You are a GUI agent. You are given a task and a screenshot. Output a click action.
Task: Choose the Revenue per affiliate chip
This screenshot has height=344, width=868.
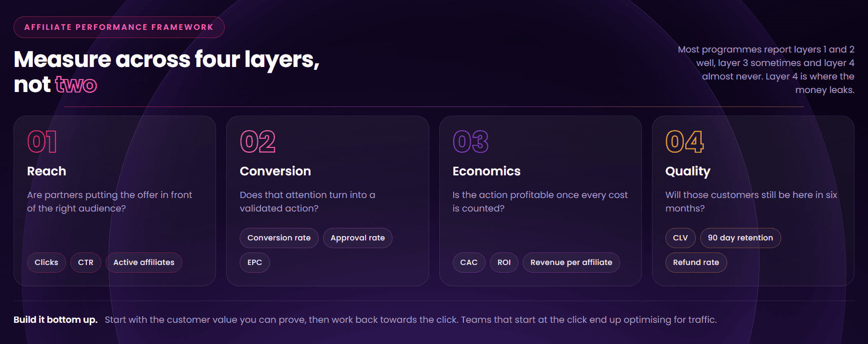(x=571, y=263)
